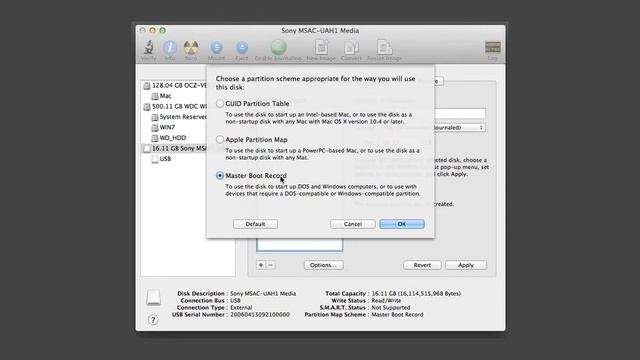Click the Total Capacity value text
640x360 pixels.
click(416, 293)
